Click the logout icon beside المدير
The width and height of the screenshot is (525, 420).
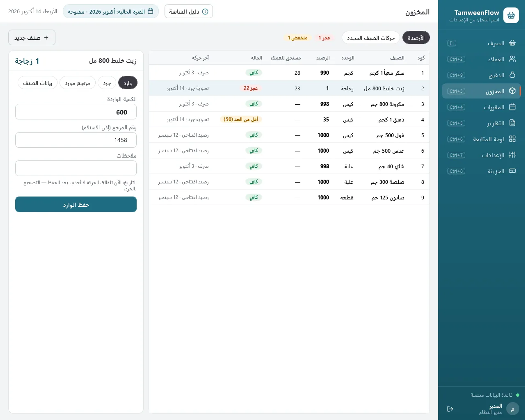(450, 409)
